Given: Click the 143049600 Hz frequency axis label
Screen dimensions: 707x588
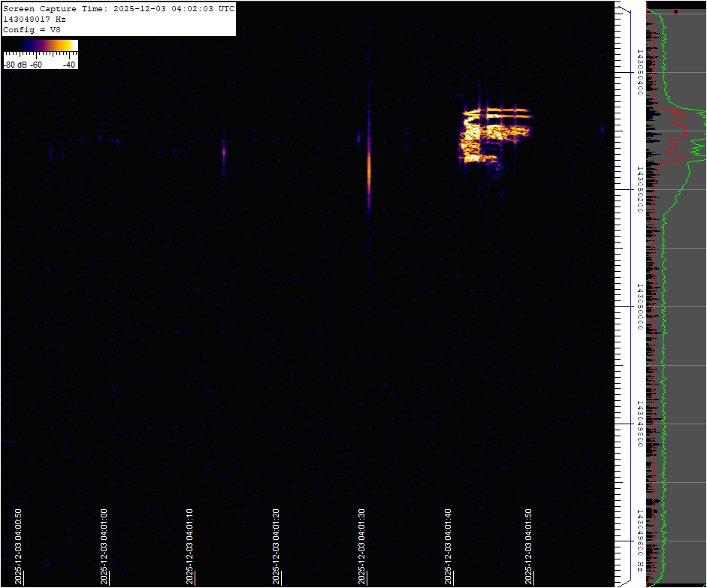Looking at the screenshot, I should [639, 539].
